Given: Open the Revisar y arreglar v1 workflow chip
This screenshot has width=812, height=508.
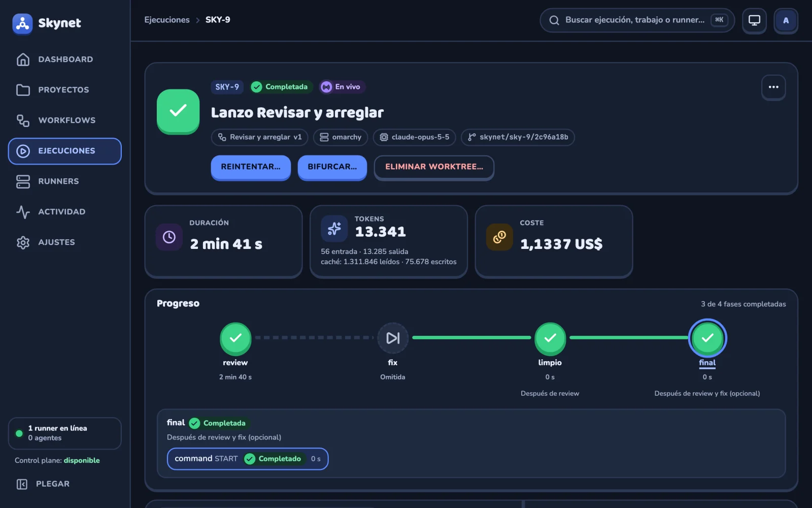Looking at the screenshot, I should pos(260,137).
